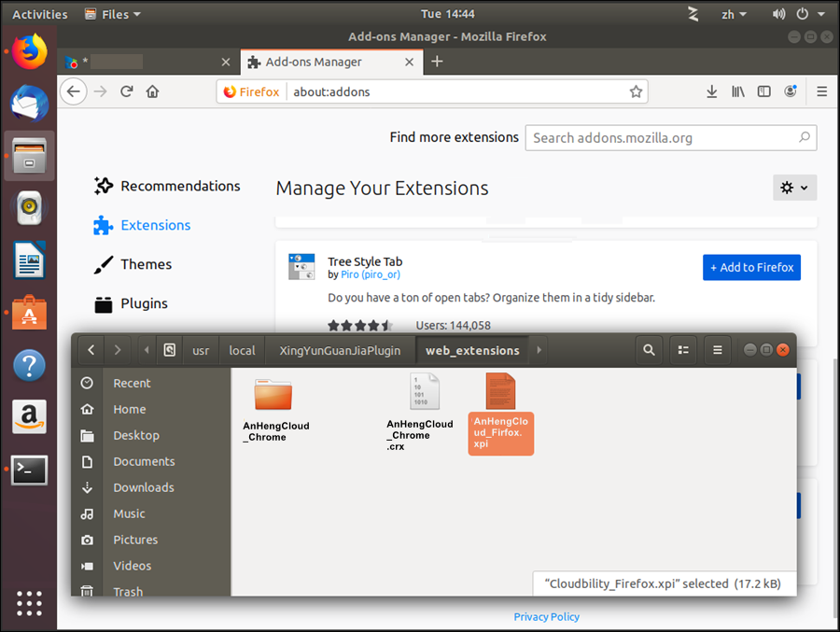
Task: Focus the Search addons.mozilla.org field
Action: (x=671, y=138)
